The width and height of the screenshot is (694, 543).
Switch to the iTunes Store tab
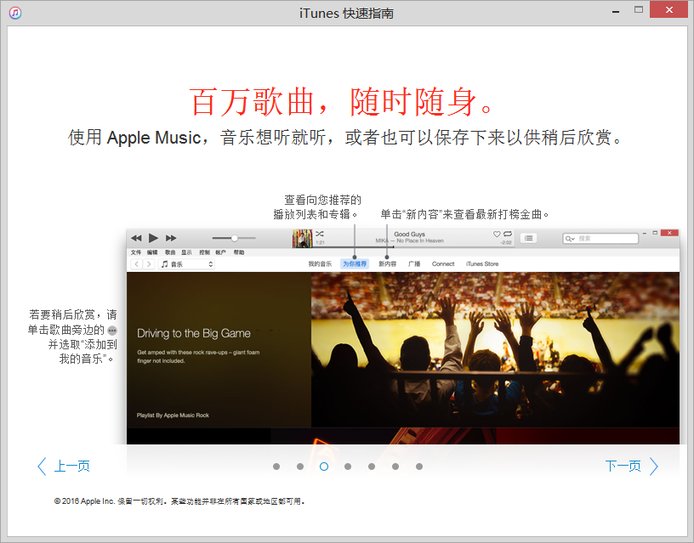(482, 264)
